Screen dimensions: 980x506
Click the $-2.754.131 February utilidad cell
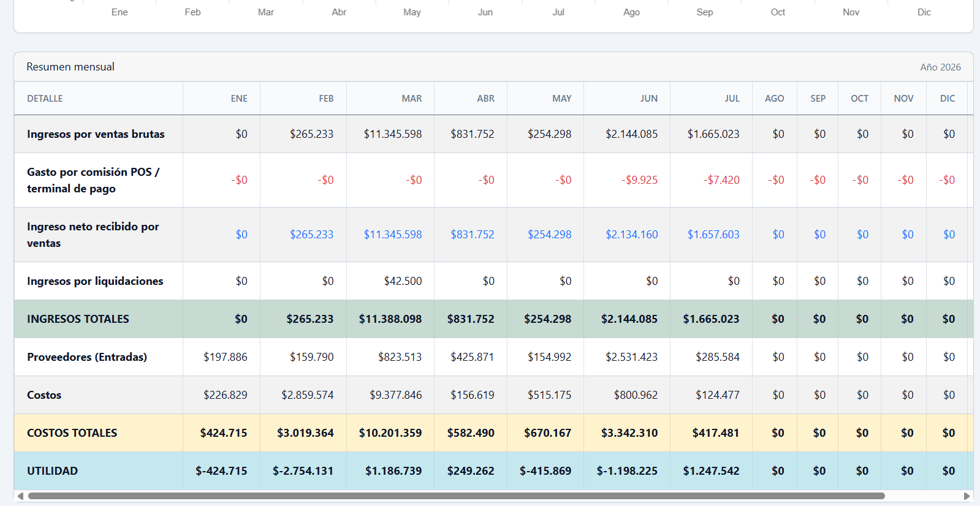pos(303,471)
